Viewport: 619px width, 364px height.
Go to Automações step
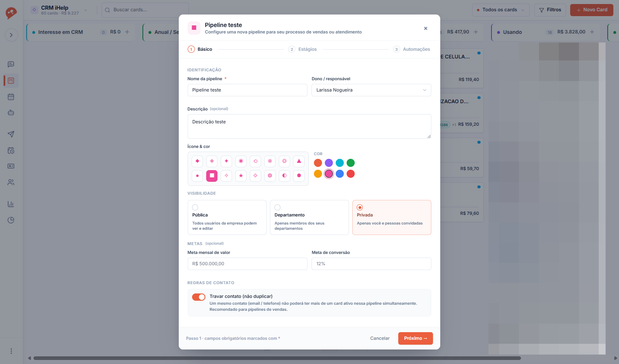coord(412,50)
